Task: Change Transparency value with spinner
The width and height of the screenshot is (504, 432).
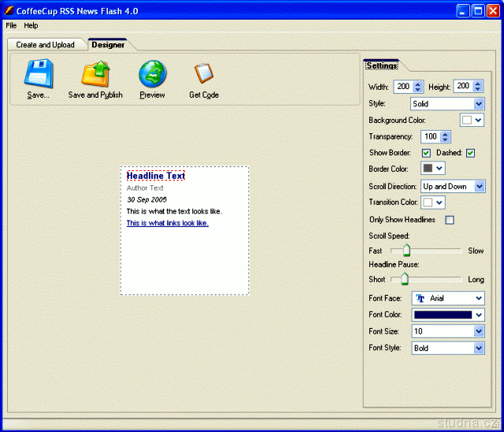Action: [446, 136]
